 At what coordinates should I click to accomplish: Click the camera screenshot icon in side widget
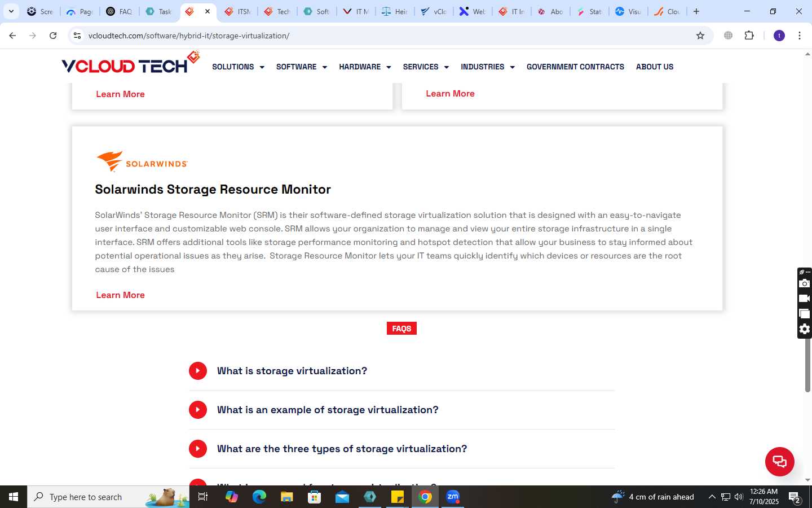coord(805,283)
